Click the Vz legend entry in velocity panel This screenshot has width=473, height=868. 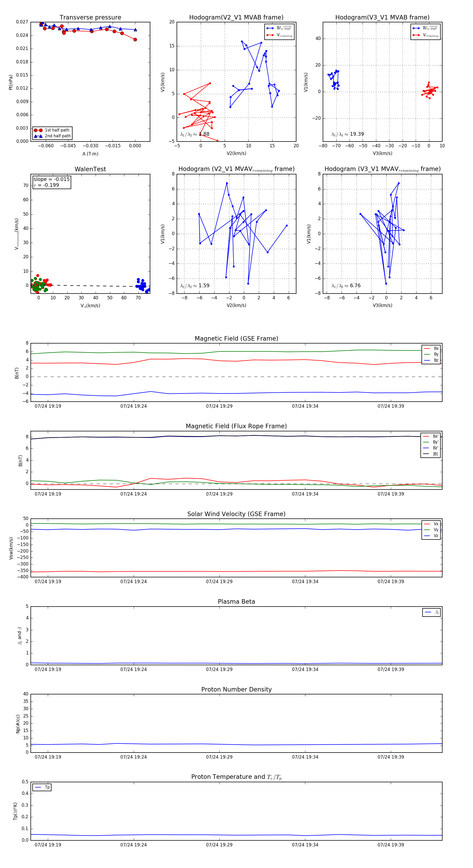(431, 536)
